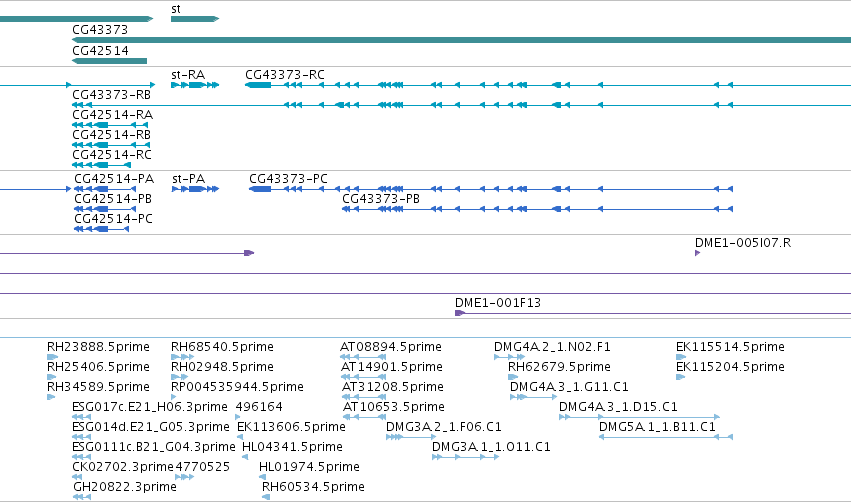Click the CG43373-PB coding region glyph
Viewport: 851px width, 502px height.
[537, 209]
